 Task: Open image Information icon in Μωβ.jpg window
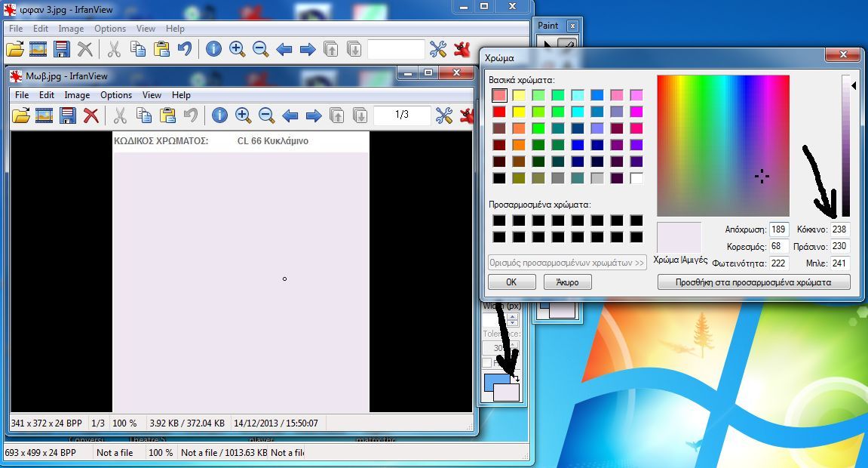[219, 115]
